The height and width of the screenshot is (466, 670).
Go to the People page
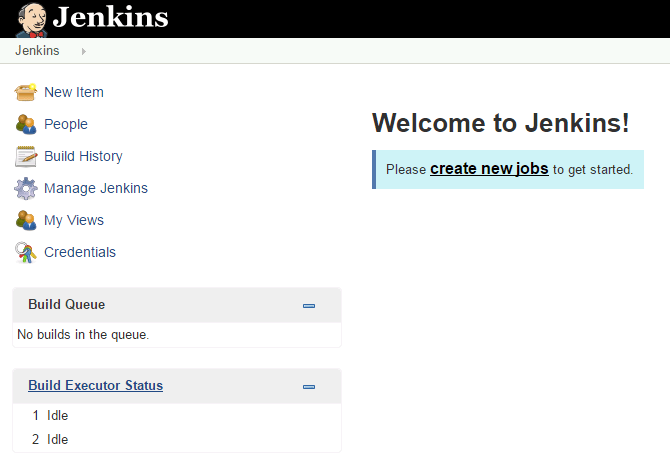click(x=66, y=124)
